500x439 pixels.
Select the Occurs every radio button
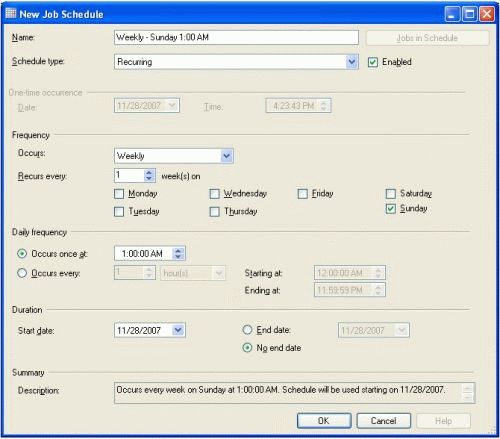[22, 273]
